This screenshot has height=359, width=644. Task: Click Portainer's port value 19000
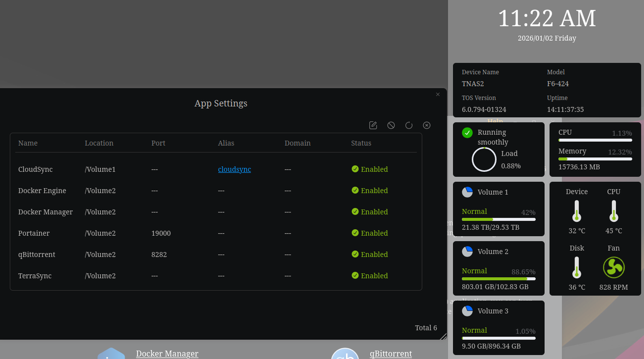(x=161, y=233)
